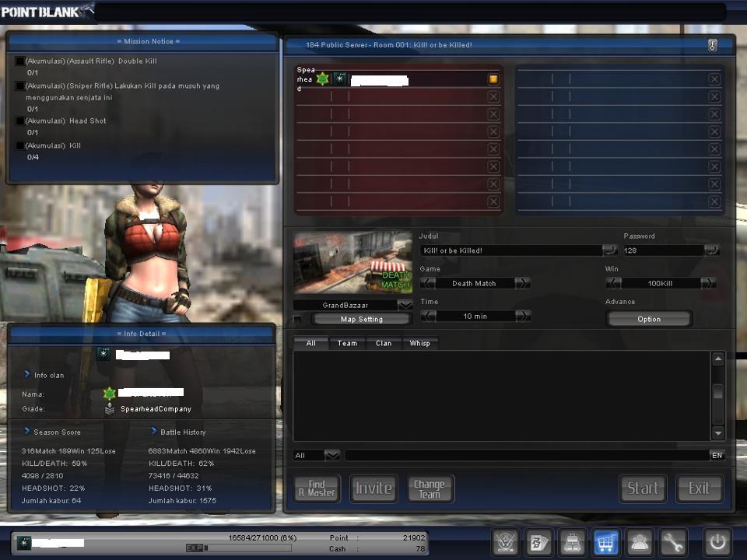Screen dimensions: 747x560
Task: Click the chat scrollbar down arrow
Action: click(718, 432)
